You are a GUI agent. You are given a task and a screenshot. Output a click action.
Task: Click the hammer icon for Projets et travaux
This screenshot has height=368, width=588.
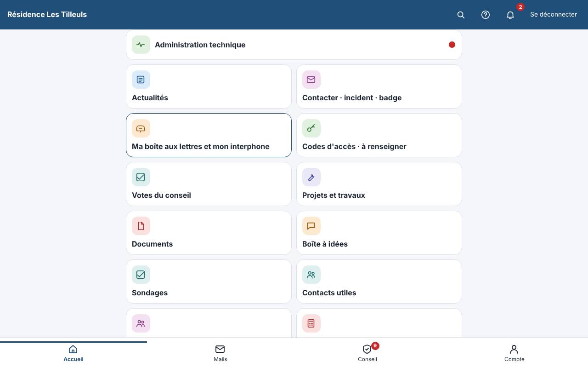(x=311, y=177)
